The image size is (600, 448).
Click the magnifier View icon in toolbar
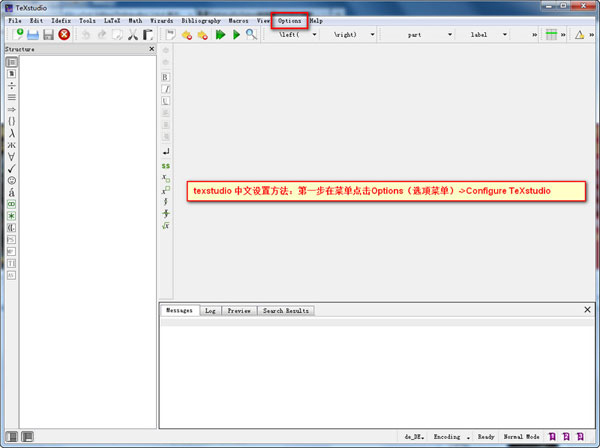pyautogui.click(x=250, y=34)
